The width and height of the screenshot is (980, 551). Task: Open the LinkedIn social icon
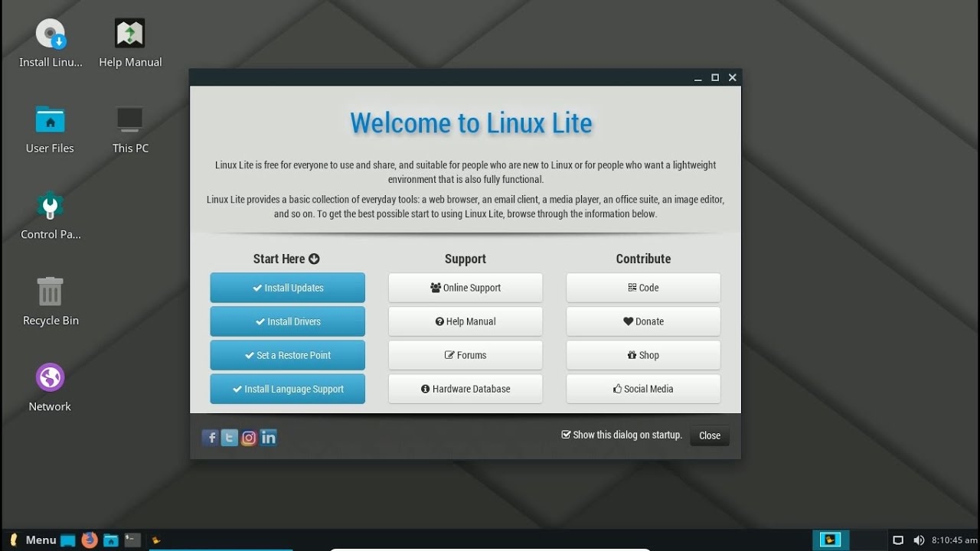point(268,438)
